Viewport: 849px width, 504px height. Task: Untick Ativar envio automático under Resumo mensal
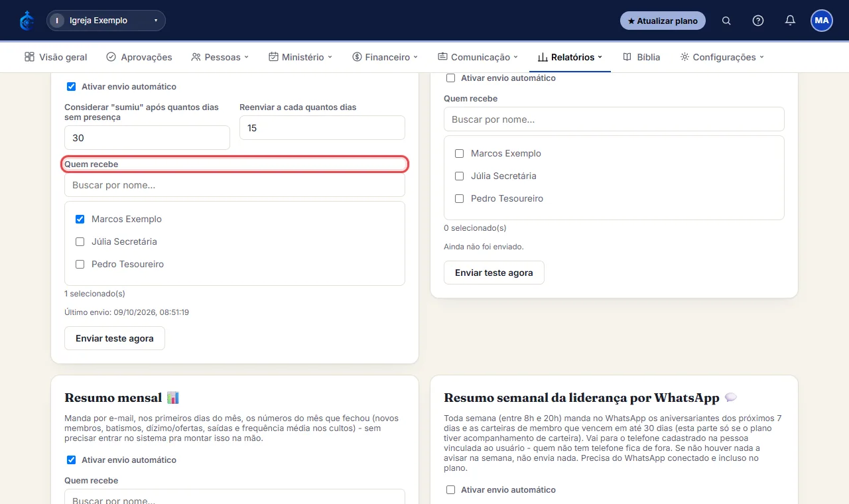(72, 460)
